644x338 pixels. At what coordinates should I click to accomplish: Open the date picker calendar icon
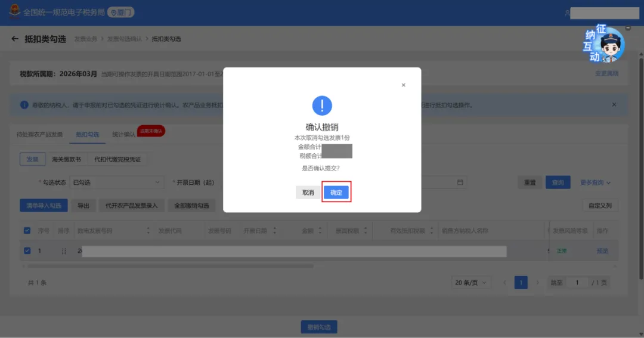460,182
